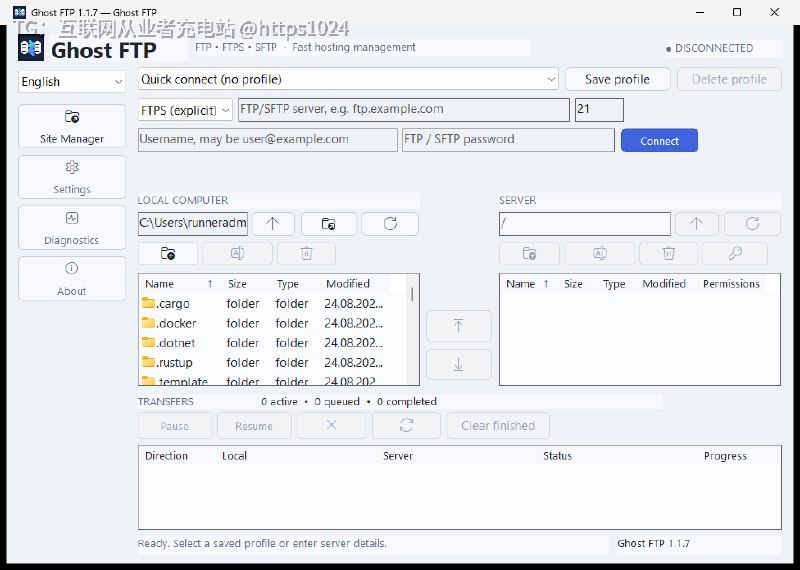Screen dimensions: 800x570
Task: Sort local files by Type column
Action: (288, 284)
